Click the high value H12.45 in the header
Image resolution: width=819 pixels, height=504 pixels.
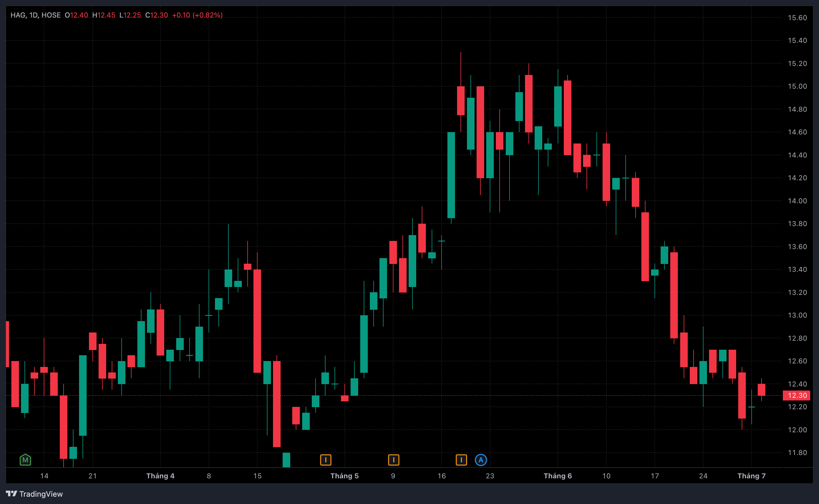coord(104,15)
